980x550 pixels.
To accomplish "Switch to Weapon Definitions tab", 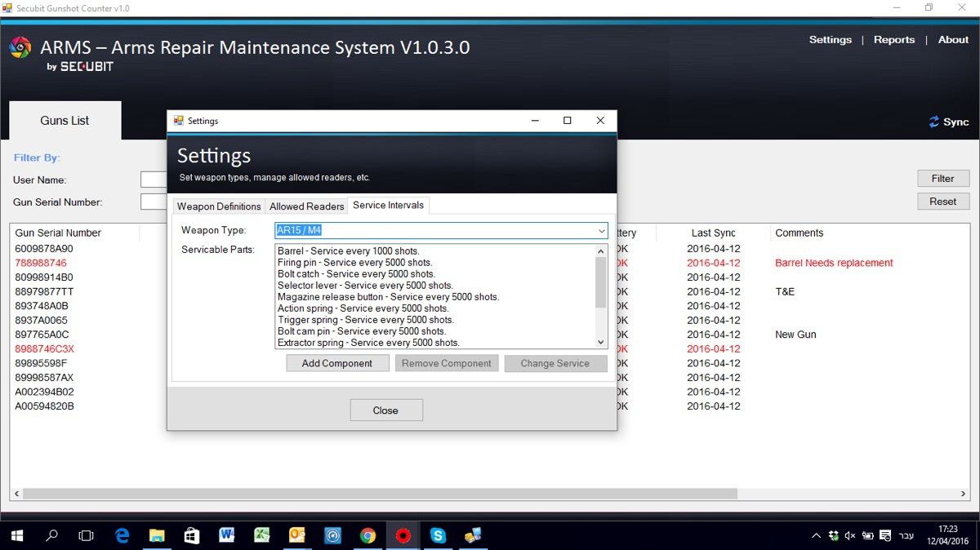I will tap(219, 206).
